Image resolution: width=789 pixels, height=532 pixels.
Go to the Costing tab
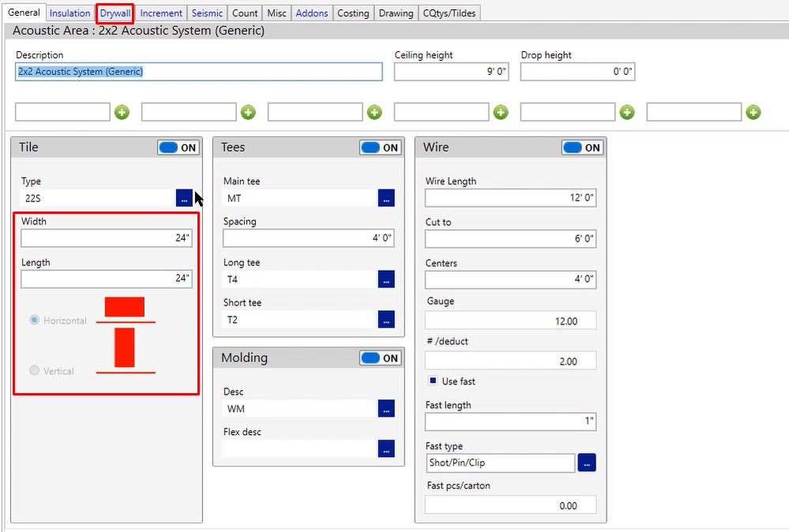(352, 13)
